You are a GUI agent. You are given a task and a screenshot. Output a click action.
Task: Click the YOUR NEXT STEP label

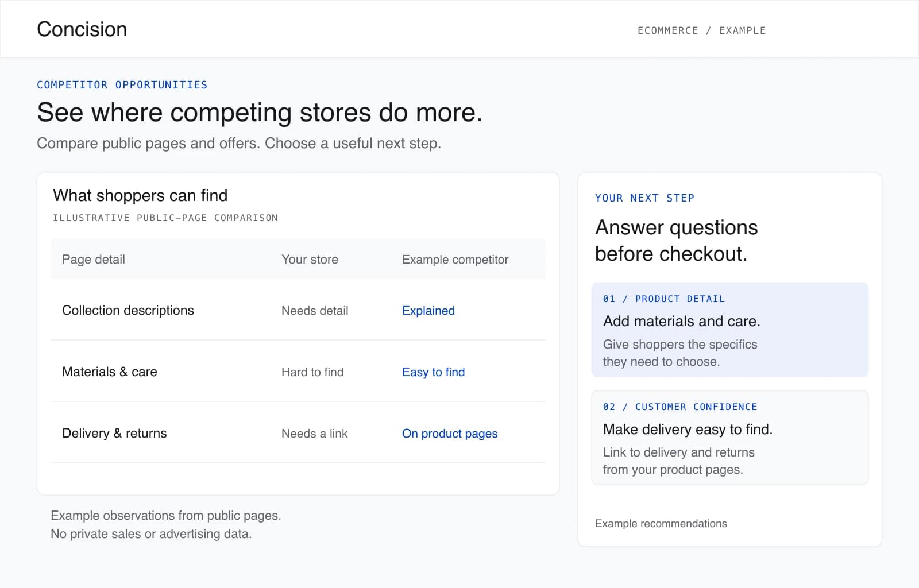click(644, 198)
